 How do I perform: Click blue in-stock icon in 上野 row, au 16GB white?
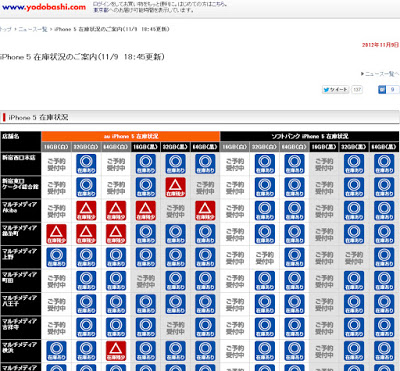[x=56, y=257]
